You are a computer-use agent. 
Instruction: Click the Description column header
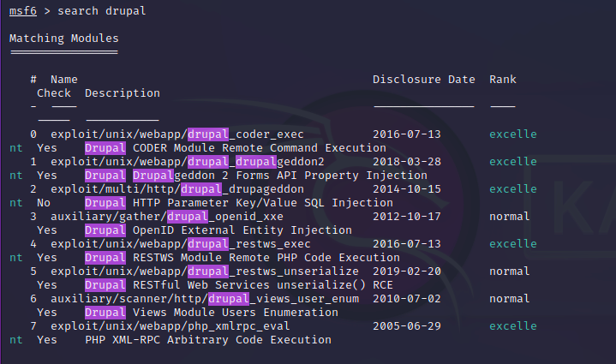[x=123, y=93]
